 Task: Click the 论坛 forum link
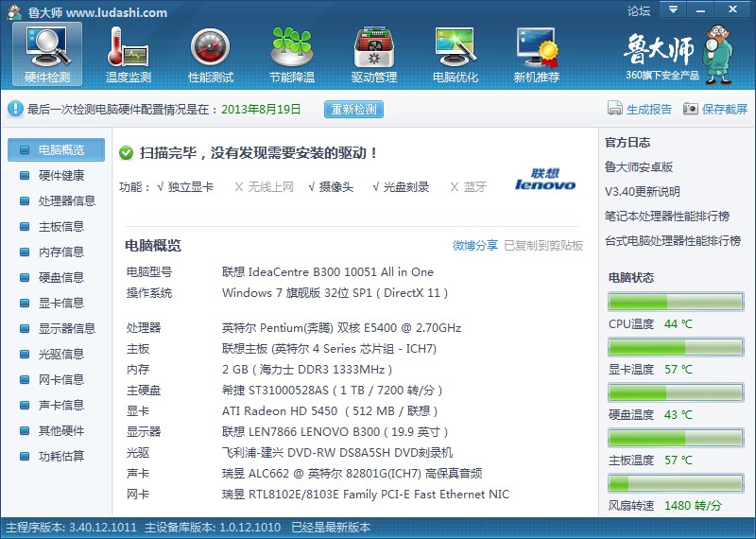coord(639,10)
